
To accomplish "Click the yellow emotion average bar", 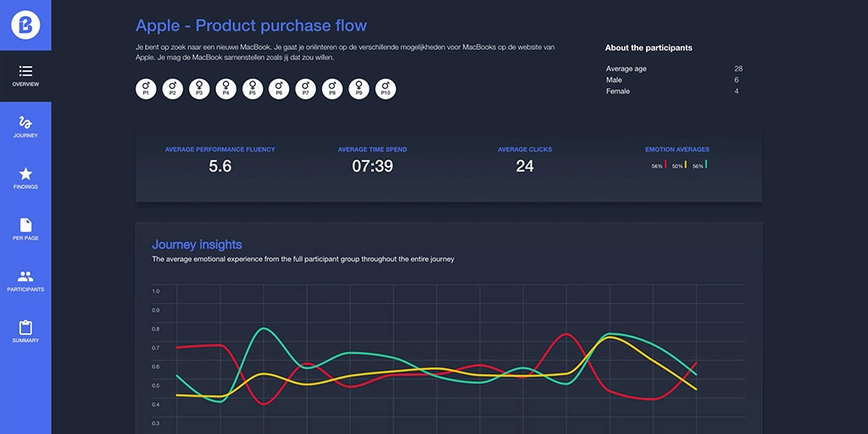I will click(686, 164).
